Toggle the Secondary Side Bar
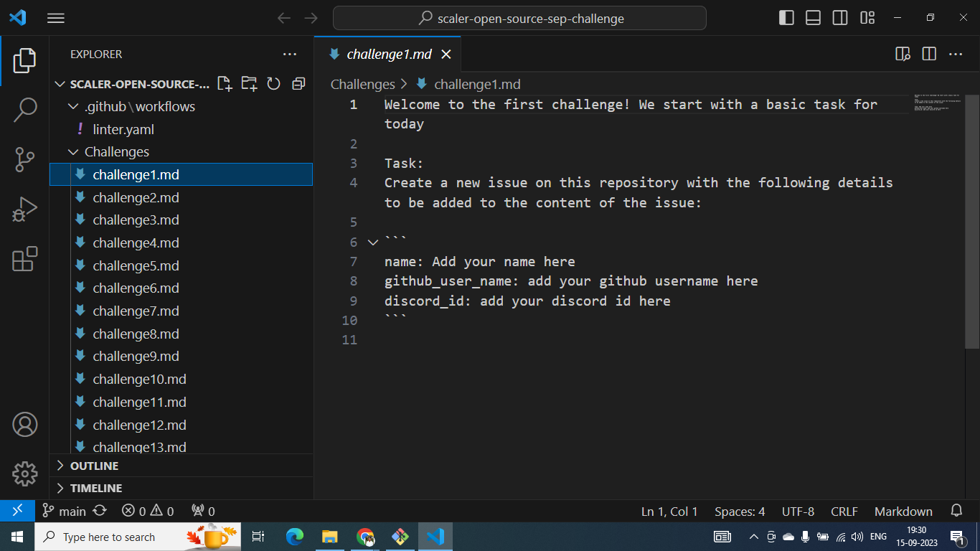This screenshot has width=980, height=551. coord(839,17)
